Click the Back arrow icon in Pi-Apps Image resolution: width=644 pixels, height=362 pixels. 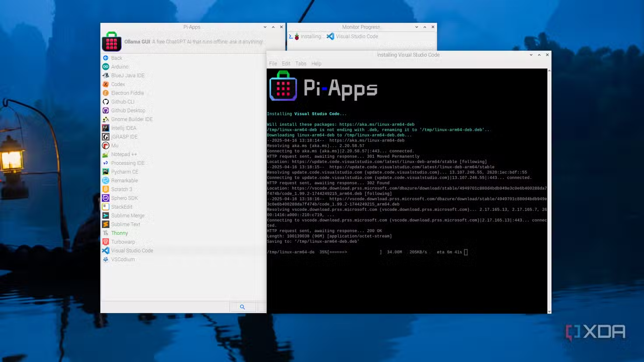(x=106, y=58)
